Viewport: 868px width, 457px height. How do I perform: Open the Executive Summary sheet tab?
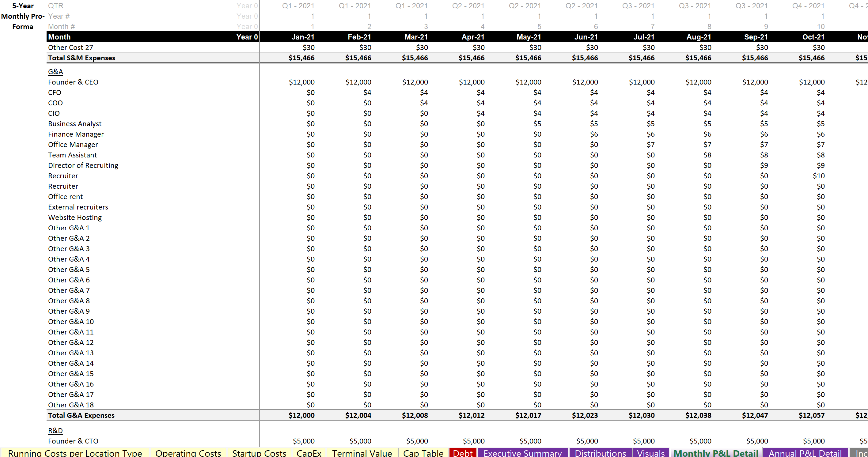(523, 453)
